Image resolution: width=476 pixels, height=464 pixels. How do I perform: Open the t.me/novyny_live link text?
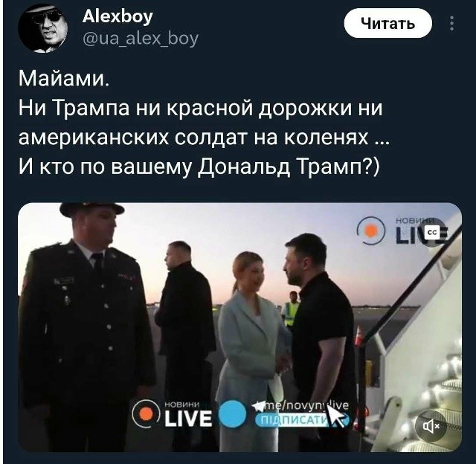click(305, 406)
